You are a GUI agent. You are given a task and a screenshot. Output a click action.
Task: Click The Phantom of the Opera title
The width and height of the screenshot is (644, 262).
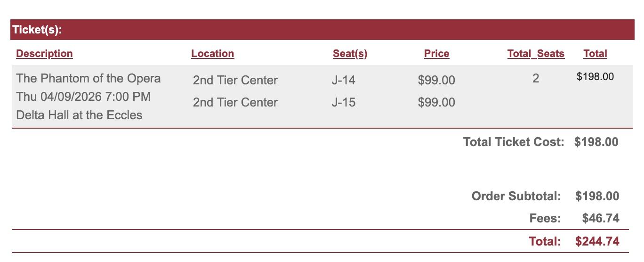pos(89,78)
